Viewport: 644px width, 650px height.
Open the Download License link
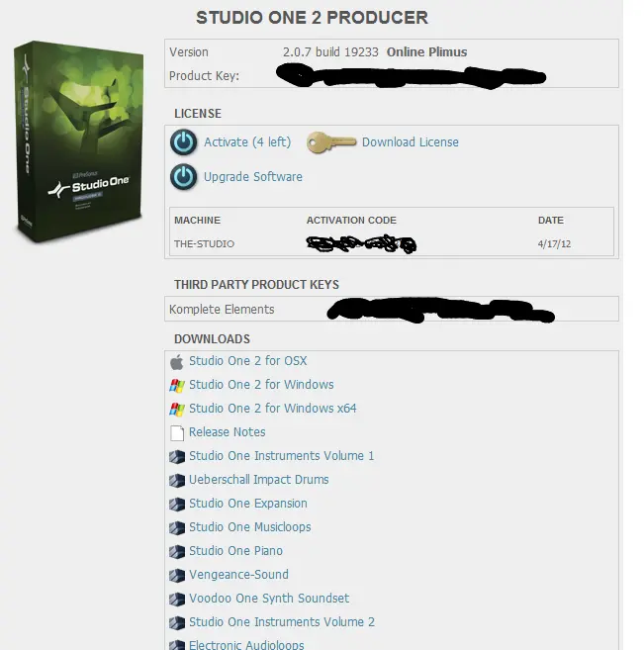point(411,142)
